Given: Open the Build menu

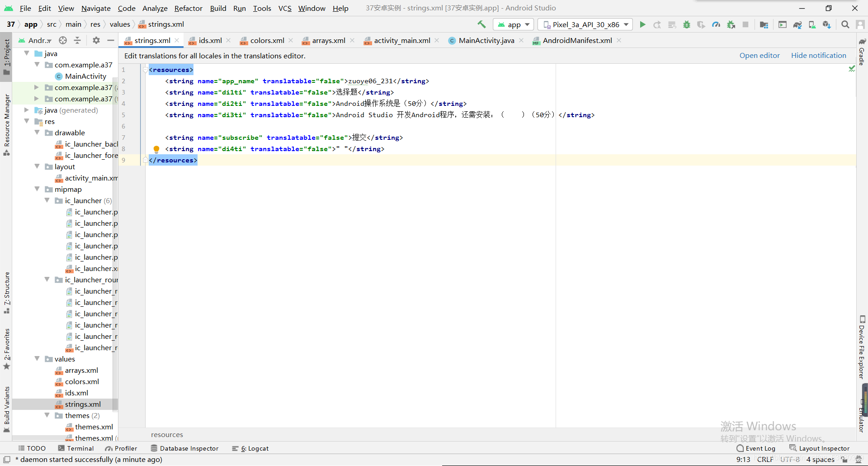Looking at the screenshot, I should (218, 8).
